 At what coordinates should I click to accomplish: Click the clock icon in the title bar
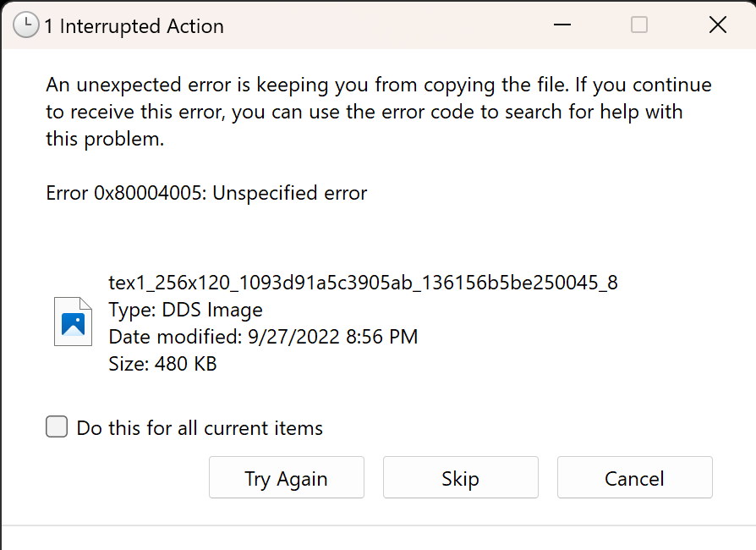[26, 25]
